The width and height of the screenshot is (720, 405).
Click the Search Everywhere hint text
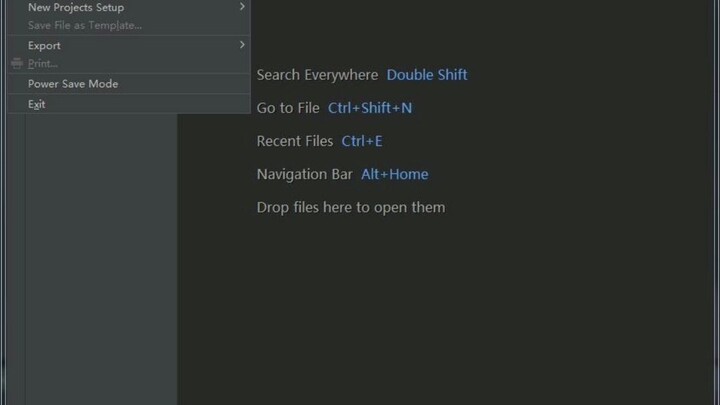click(x=317, y=75)
